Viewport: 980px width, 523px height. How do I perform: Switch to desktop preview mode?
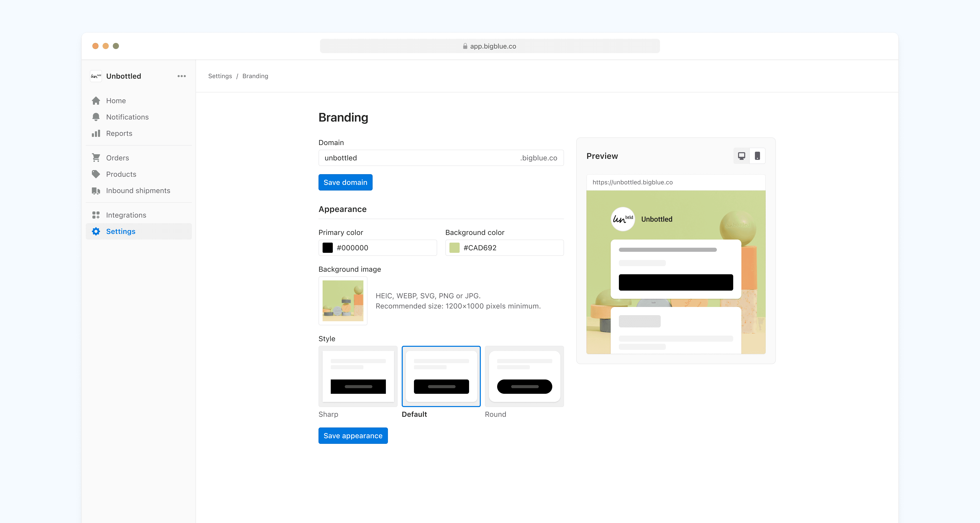[741, 156]
